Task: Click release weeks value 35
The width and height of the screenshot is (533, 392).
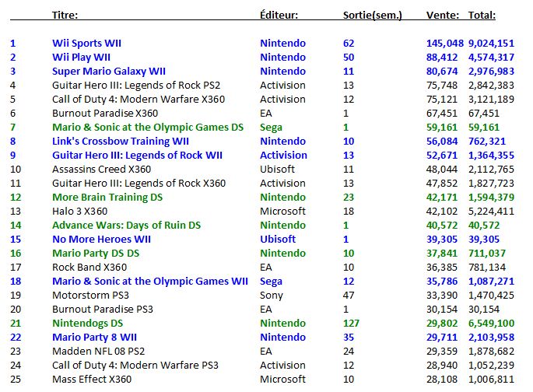Action: tap(349, 338)
